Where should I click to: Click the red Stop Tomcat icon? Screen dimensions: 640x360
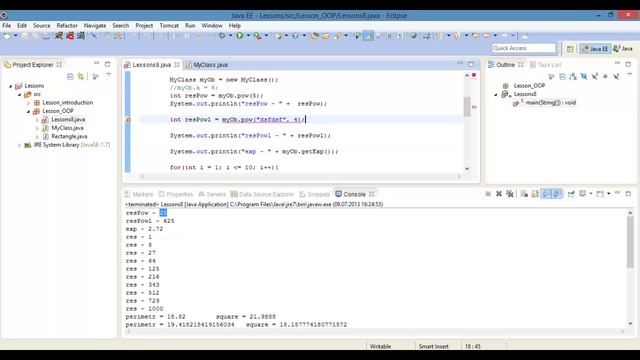(70, 36)
